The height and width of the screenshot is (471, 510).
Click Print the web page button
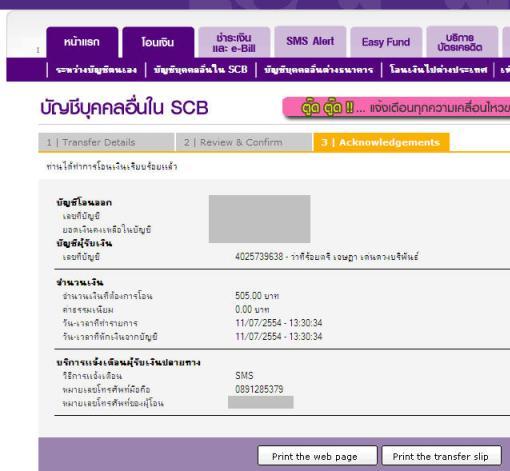tap(317, 456)
